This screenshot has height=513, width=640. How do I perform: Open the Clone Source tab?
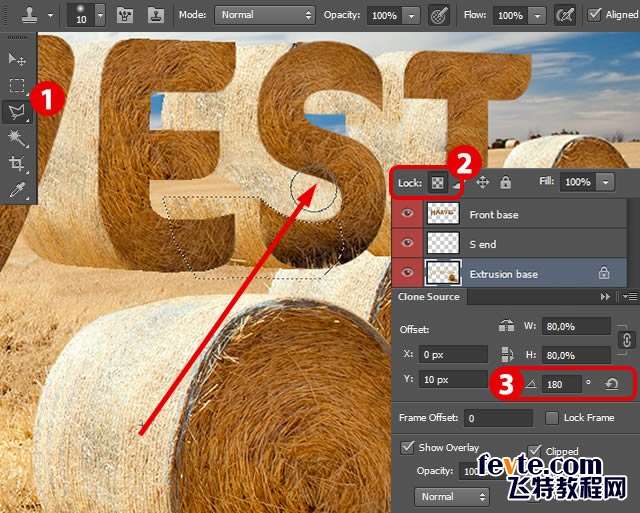429,297
